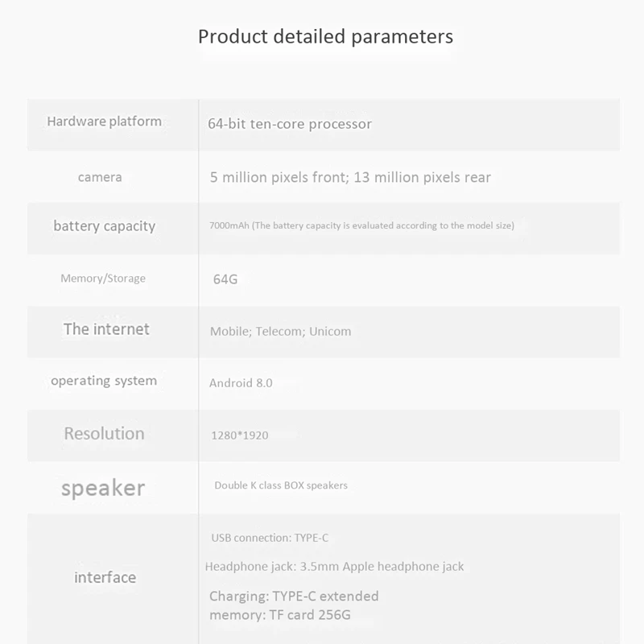Click the "Mobile; Telecom; Unicom" text
Screen dimensions: 644x644
(280, 331)
